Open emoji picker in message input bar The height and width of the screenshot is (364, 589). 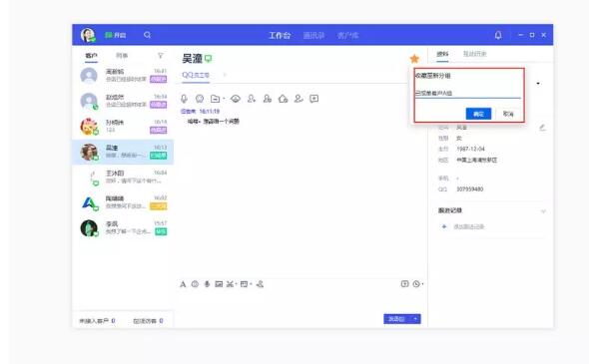195,284
